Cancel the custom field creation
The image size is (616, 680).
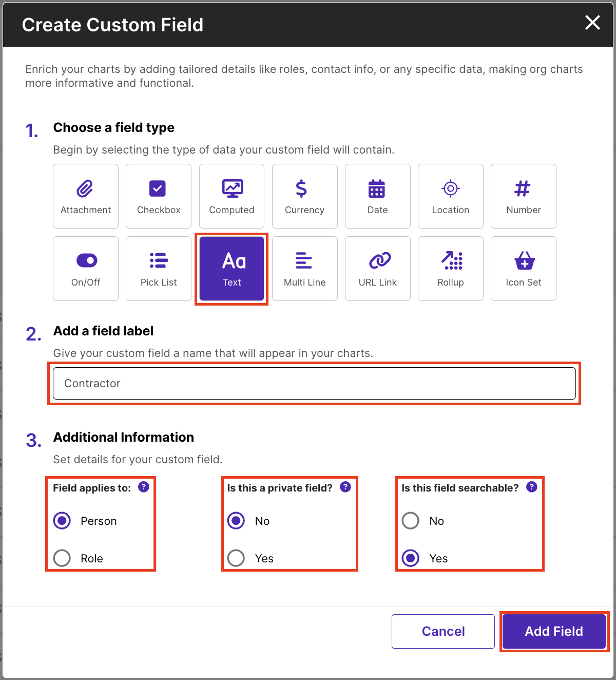[443, 631]
